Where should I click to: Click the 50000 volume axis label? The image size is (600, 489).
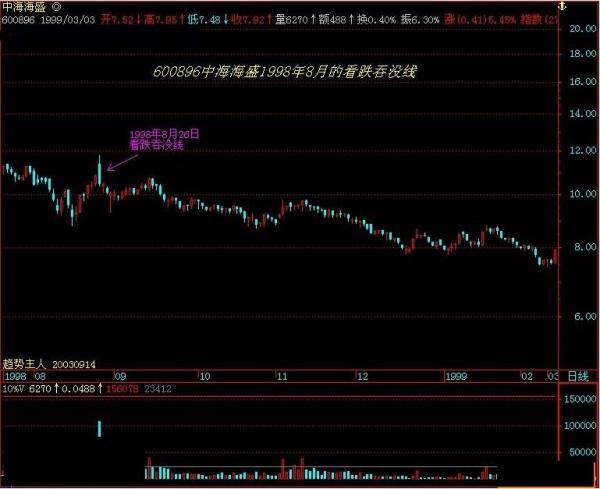(583, 452)
